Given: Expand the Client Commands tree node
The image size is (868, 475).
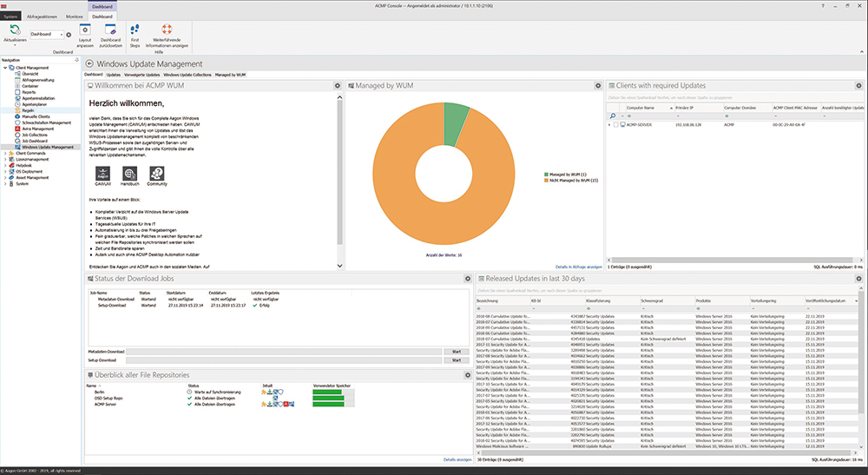Looking at the screenshot, I should (x=5, y=153).
